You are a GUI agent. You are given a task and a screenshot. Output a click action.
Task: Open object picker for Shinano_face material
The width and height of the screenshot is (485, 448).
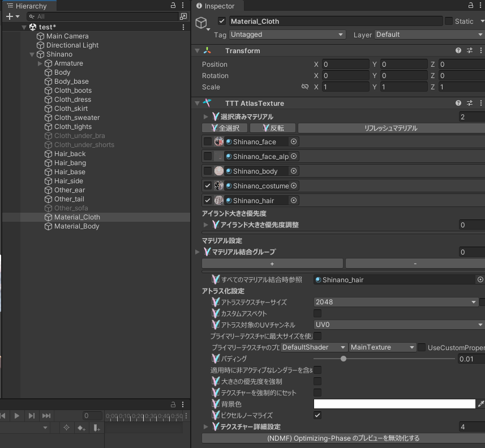[x=294, y=141]
